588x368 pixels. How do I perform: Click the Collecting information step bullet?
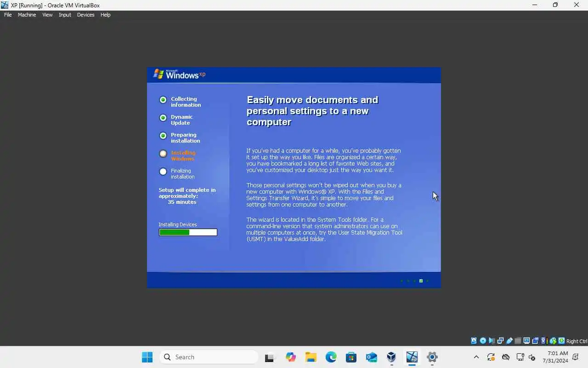[x=163, y=100]
